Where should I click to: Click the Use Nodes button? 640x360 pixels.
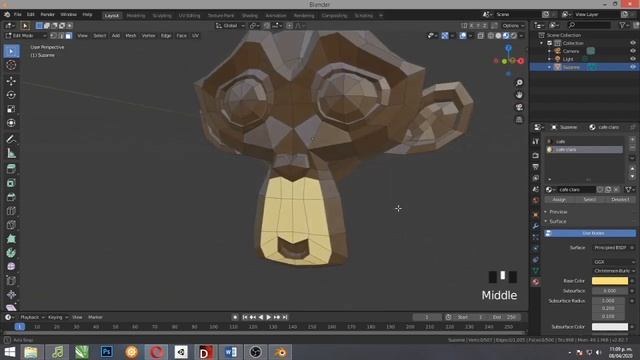(x=590, y=233)
